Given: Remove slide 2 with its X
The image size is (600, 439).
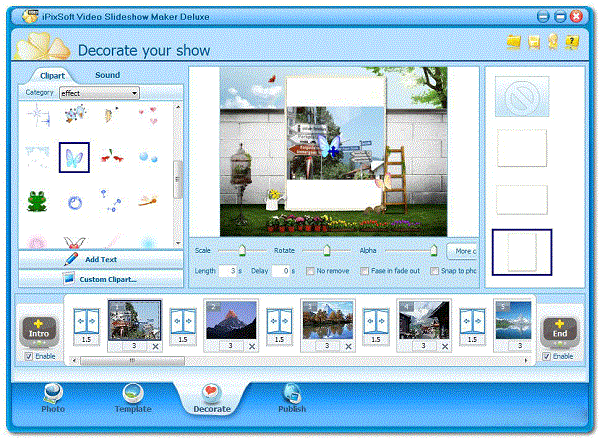Looking at the screenshot, I should pyautogui.click(x=252, y=346).
